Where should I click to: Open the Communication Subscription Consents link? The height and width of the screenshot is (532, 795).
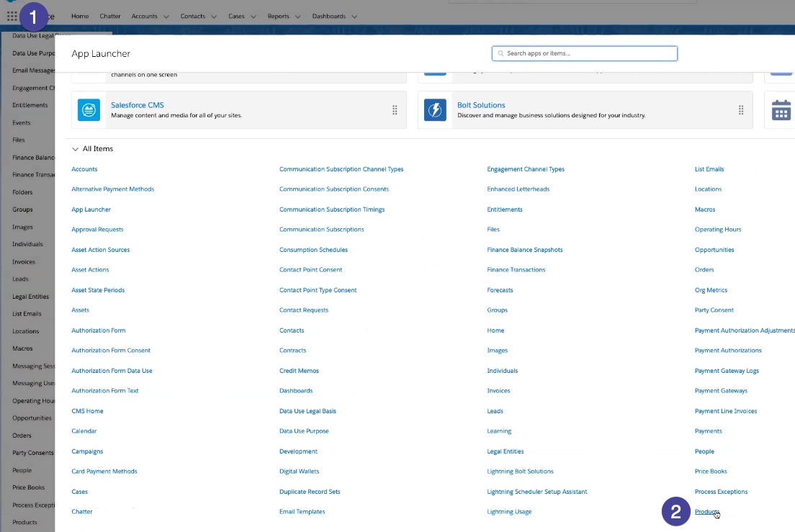[334, 189]
